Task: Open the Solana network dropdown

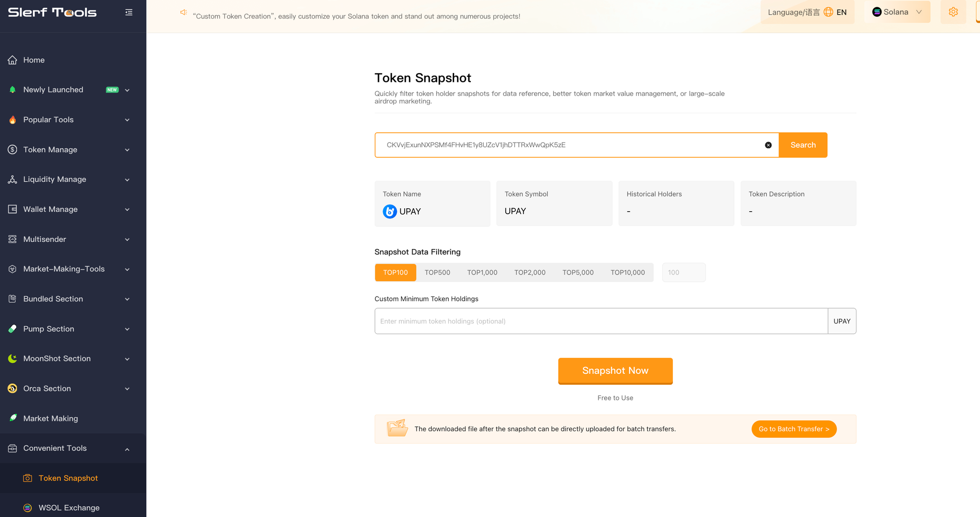Action: pos(898,12)
